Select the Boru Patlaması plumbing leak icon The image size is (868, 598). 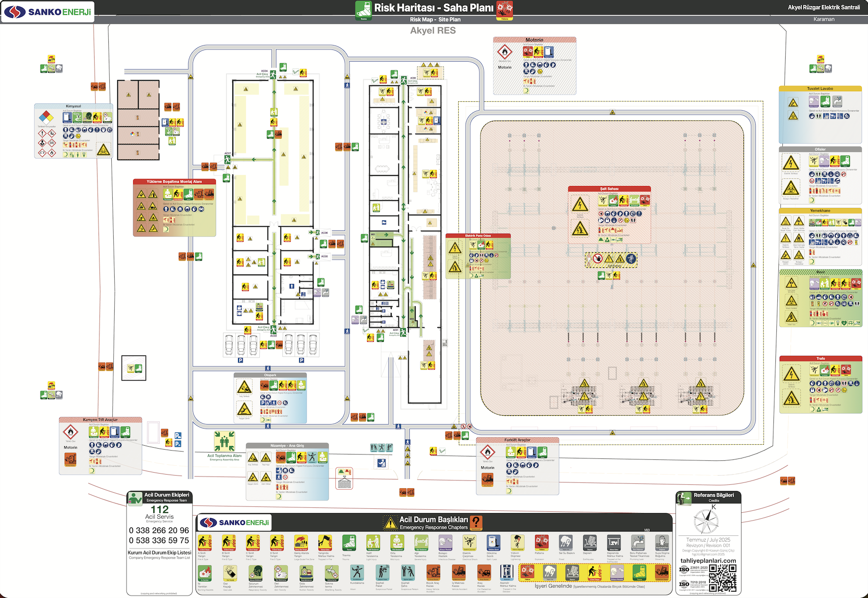coord(638,543)
